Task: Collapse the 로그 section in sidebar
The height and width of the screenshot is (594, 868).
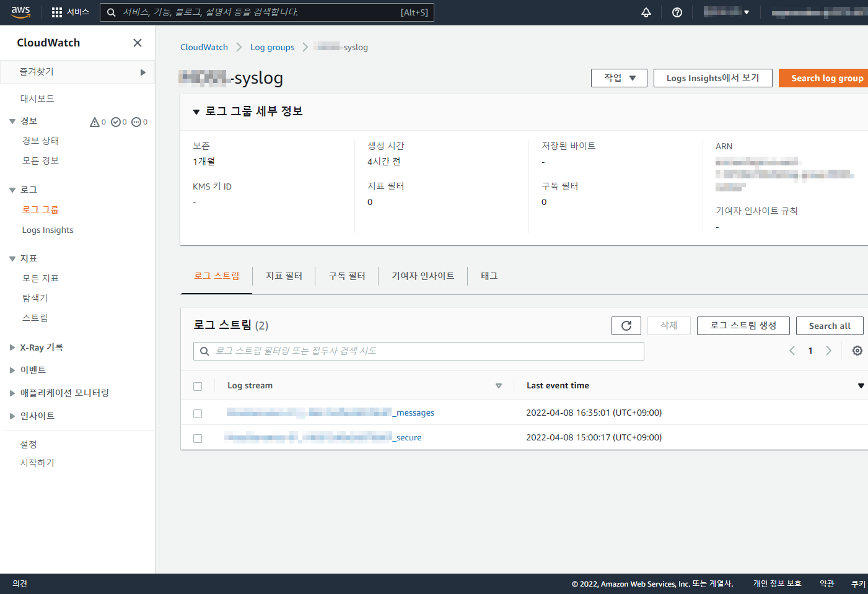Action: tap(12, 190)
